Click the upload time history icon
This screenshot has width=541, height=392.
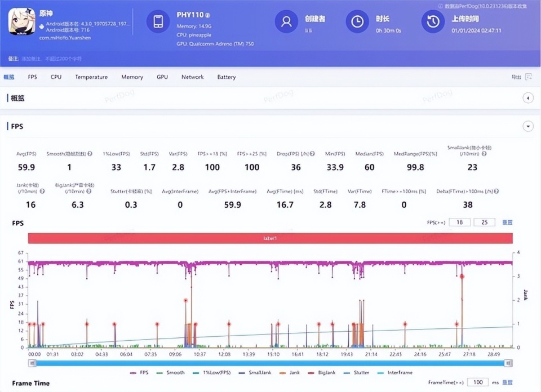click(433, 22)
